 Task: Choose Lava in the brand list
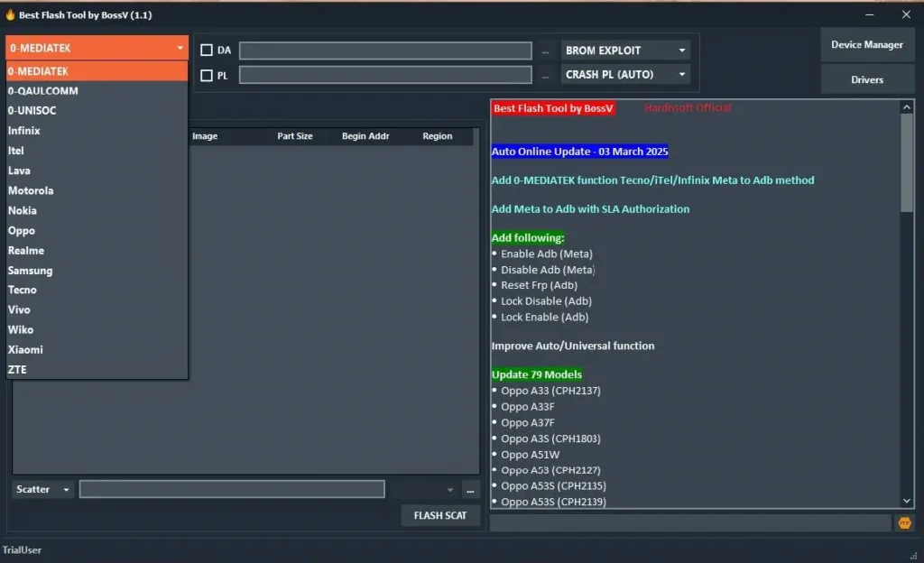coord(97,171)
